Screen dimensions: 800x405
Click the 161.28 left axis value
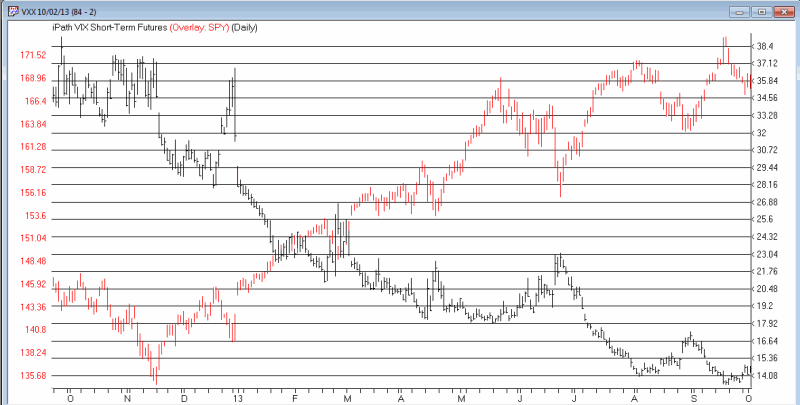click(x=33, y=147)
